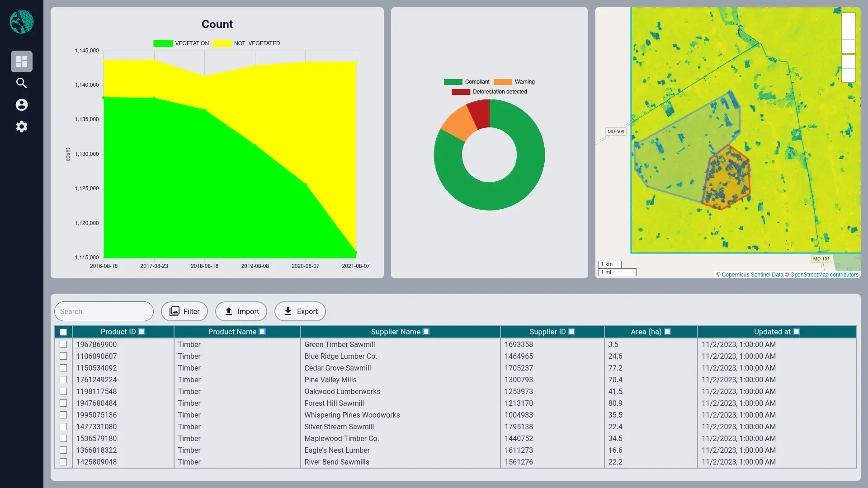The height and width of the screenshot is (488, 868).
Task: Select the checkbox for product 1425809048
Action: click(63, 462)
